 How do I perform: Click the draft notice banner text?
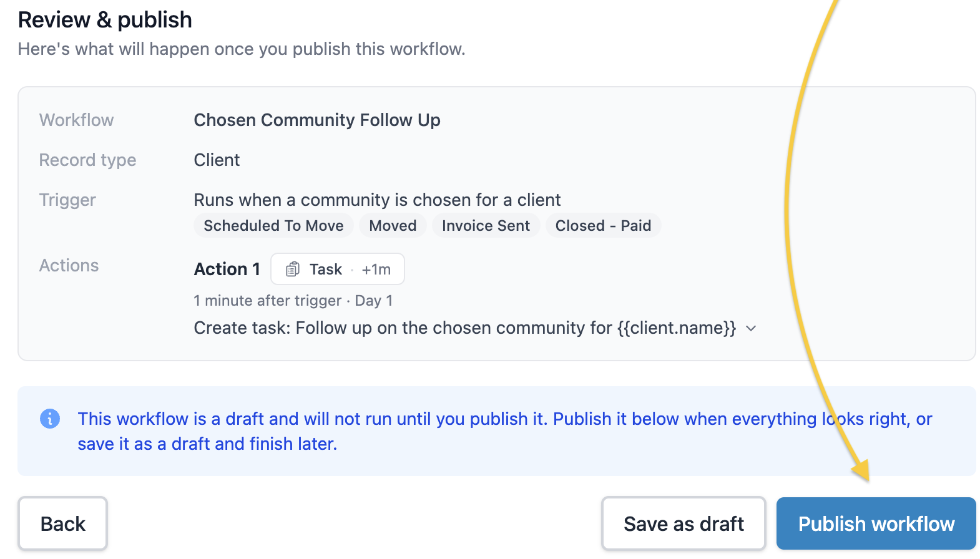[504, 431]
